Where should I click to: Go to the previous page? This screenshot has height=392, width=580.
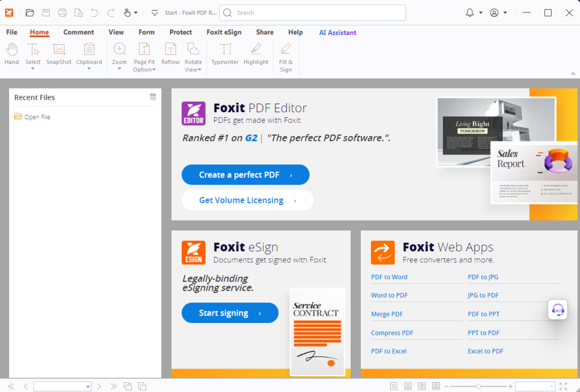[x=25, y=386]
